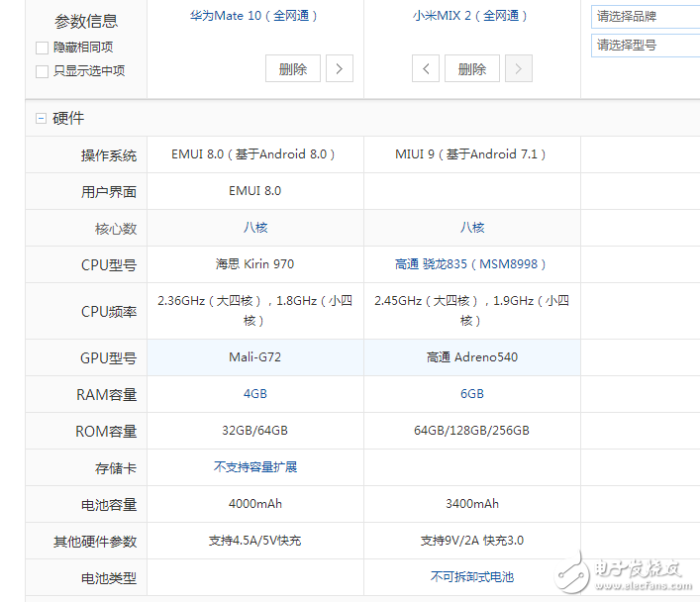Click the 4000mAh battery cell
The height and width of the screenshot is (602, 700).
pos(255,503)
